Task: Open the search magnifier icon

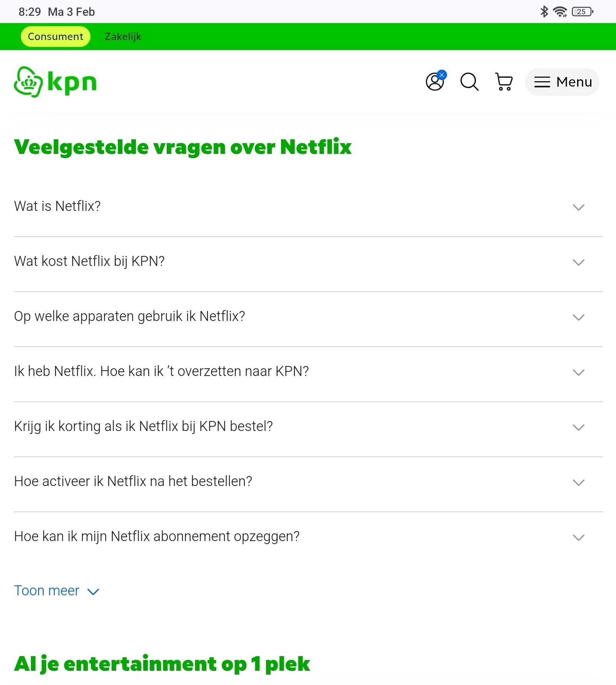Action: pyautogui.click(x=469, y=82)
